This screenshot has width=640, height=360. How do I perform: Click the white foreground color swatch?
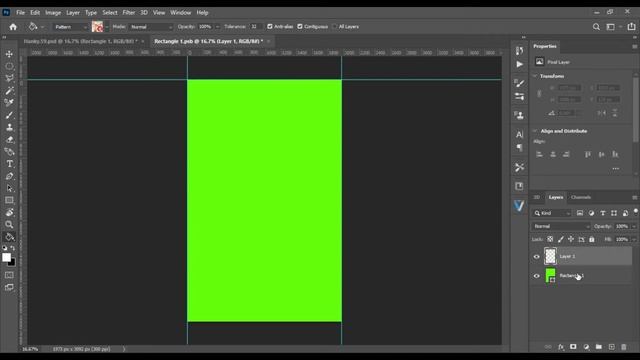(7, 258)
